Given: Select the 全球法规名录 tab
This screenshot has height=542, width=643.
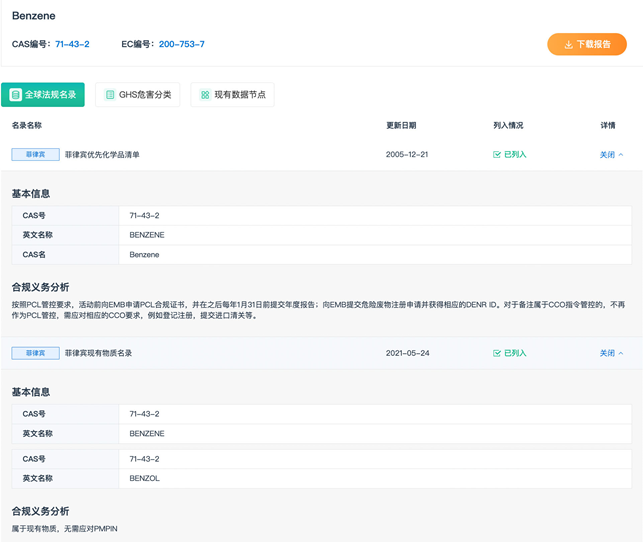Looking at the screenshot, I should click(x=43, y=95).
